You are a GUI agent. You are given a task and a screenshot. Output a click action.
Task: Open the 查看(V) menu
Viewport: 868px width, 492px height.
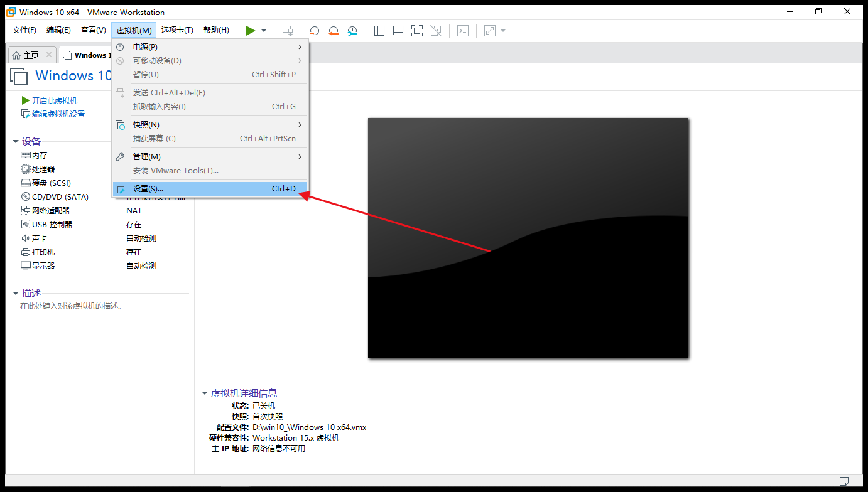coord(94,30)
